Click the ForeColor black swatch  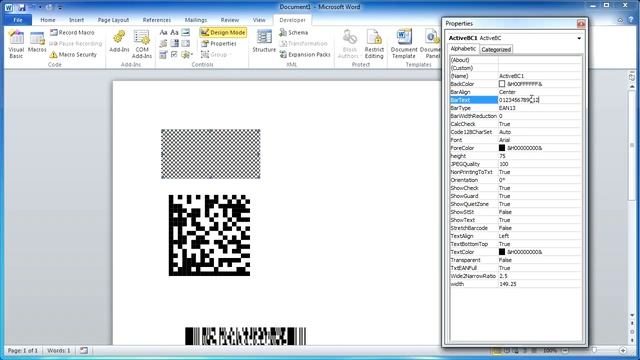502,148
